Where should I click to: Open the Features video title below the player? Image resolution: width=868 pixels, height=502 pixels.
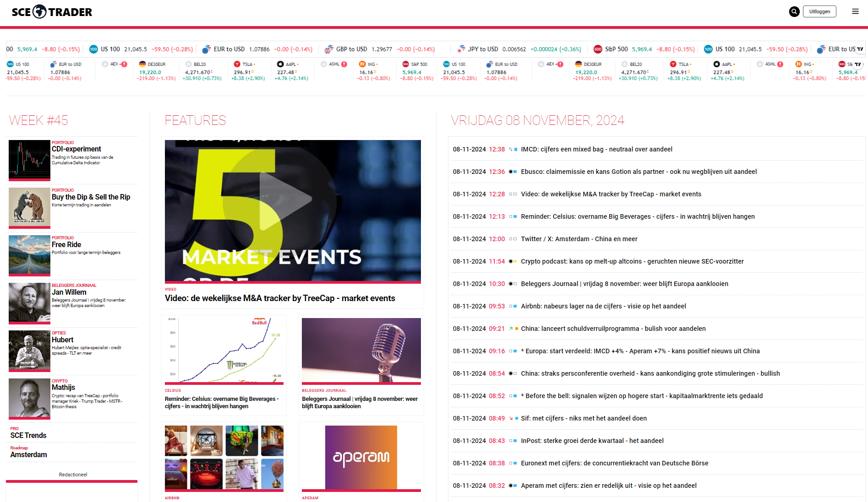280,298
